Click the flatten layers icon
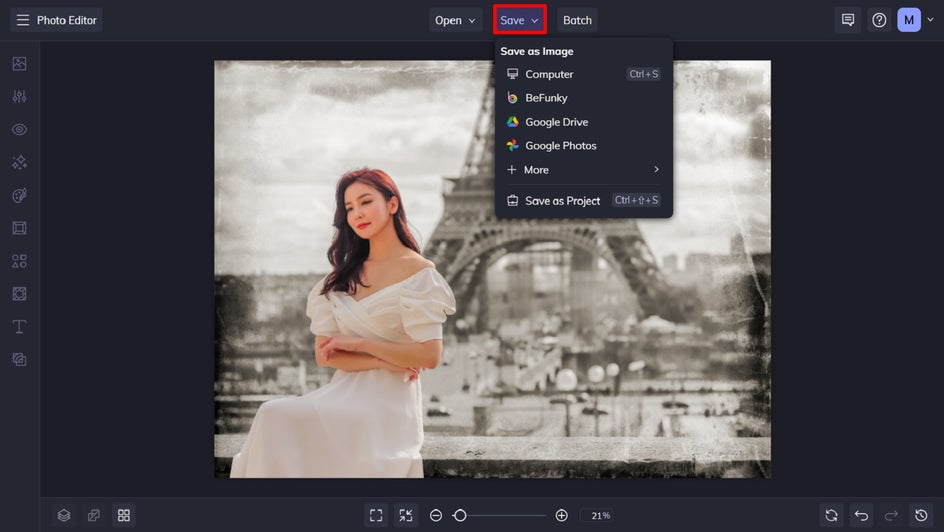The image size is (944, 532). click(x=94, y=515)
